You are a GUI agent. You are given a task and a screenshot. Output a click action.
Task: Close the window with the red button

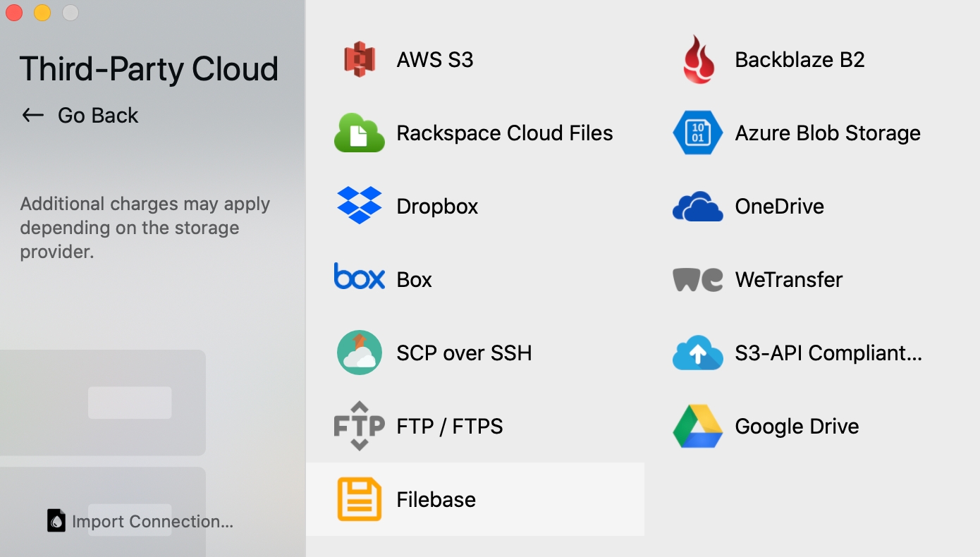pyautogui.click(x=14, y=13)
